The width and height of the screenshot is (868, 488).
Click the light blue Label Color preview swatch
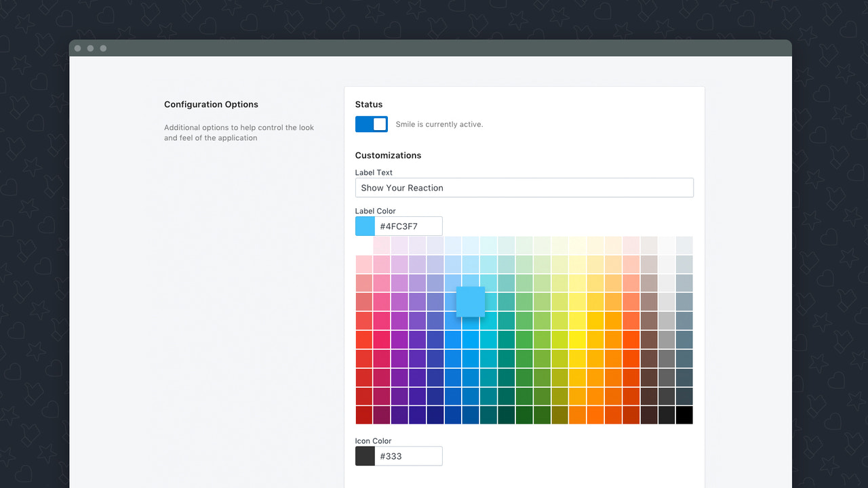click(x=364, y=226)
